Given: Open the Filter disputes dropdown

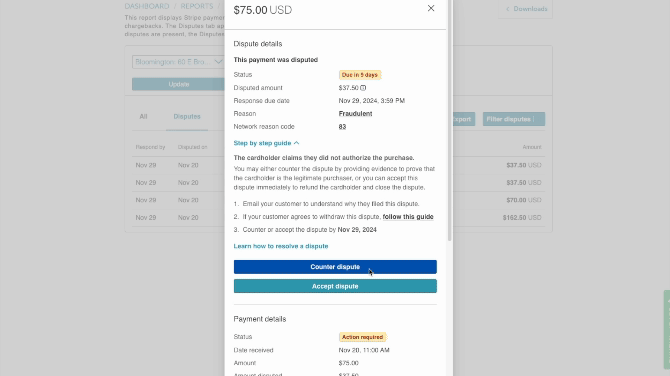Looking at the screenshot, I should 514,119.
